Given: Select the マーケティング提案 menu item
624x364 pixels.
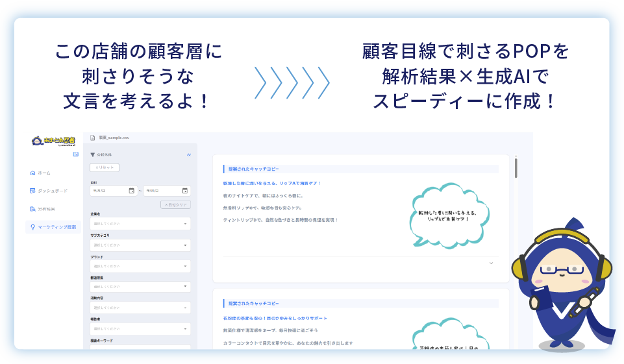Looking at the screenshot, I should tap(53, 227).
